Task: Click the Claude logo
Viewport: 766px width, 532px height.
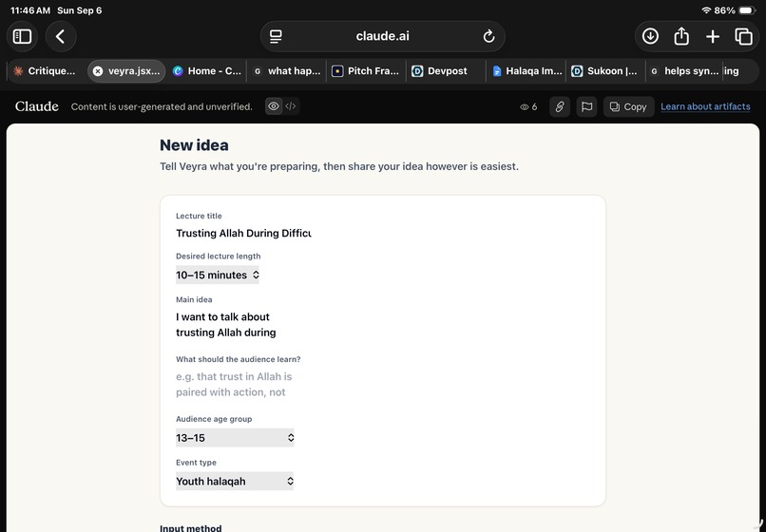Action: (x=37, y=106)
